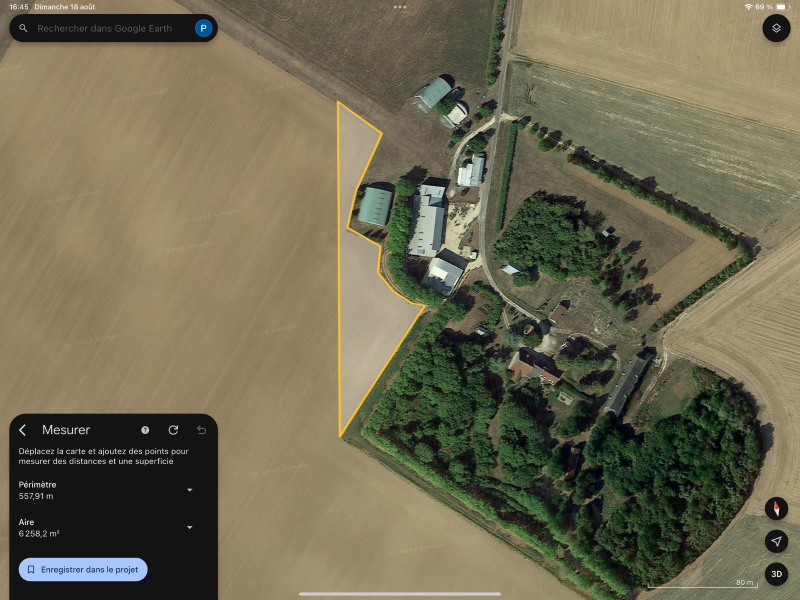The width and height of the screenshot is (800, 600).
Task: Click the compass north indicator
Action: 776,509
